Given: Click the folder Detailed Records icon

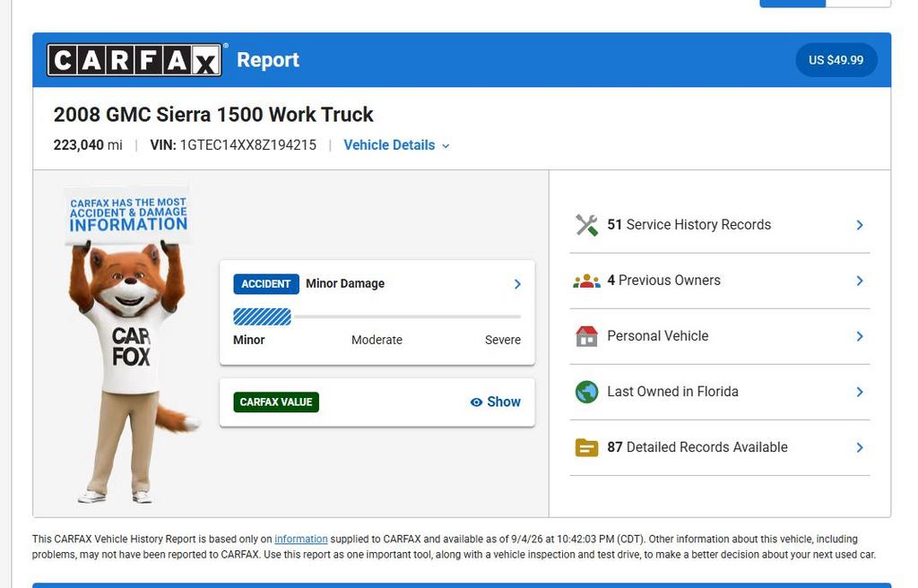Looking at the screenshot, I should 586,447.
